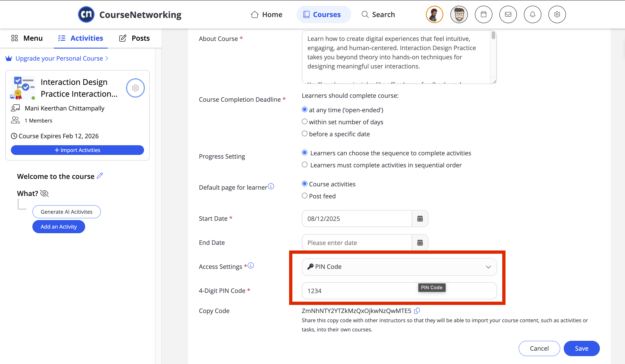This screenshot has height=364, width=625.
Task: Switch to the Activities tab
Action: 81,38
